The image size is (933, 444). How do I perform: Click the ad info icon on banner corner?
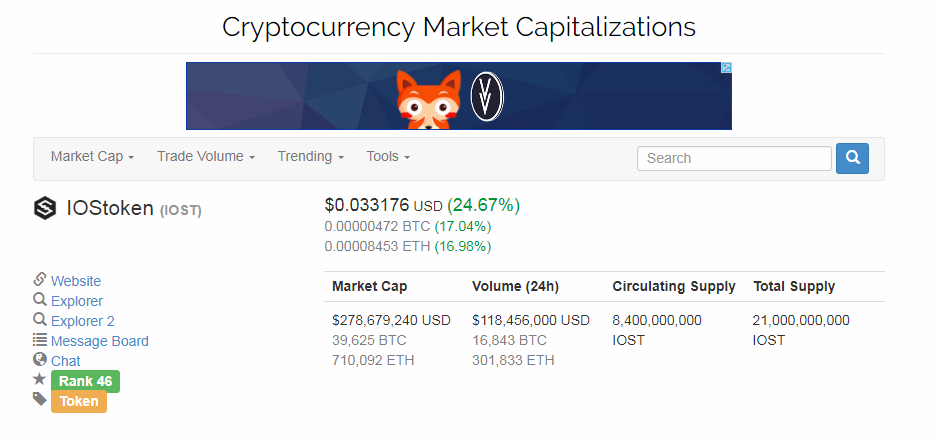727,68
